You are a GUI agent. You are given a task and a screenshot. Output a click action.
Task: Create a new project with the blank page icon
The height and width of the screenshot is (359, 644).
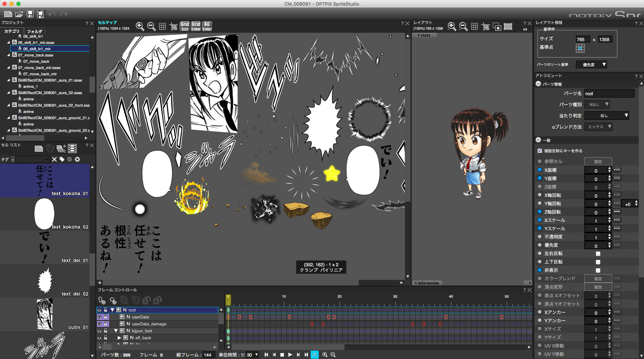click(x=8, y=14)
